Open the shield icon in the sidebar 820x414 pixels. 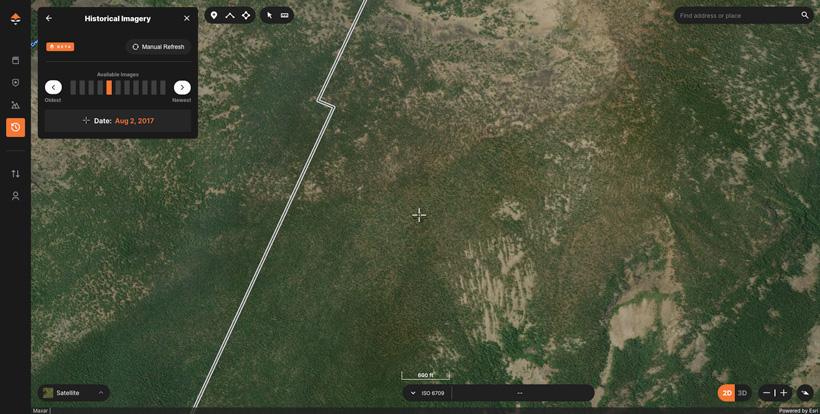point(16,83)
